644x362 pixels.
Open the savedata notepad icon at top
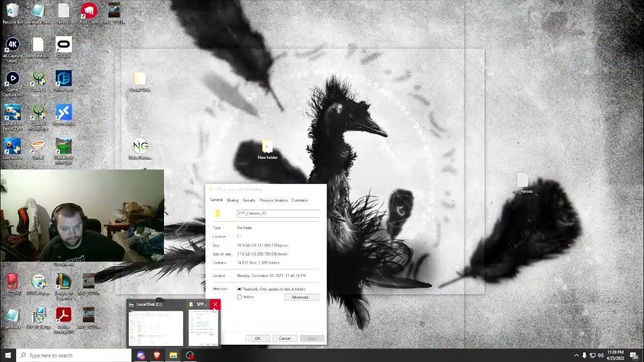[x=38, y=14]
